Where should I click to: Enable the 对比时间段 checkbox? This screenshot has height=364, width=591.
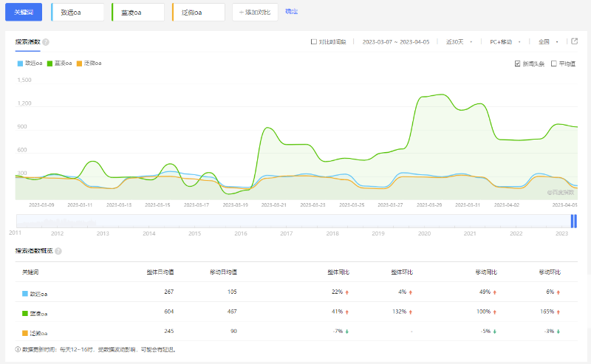tap(314, 42)
